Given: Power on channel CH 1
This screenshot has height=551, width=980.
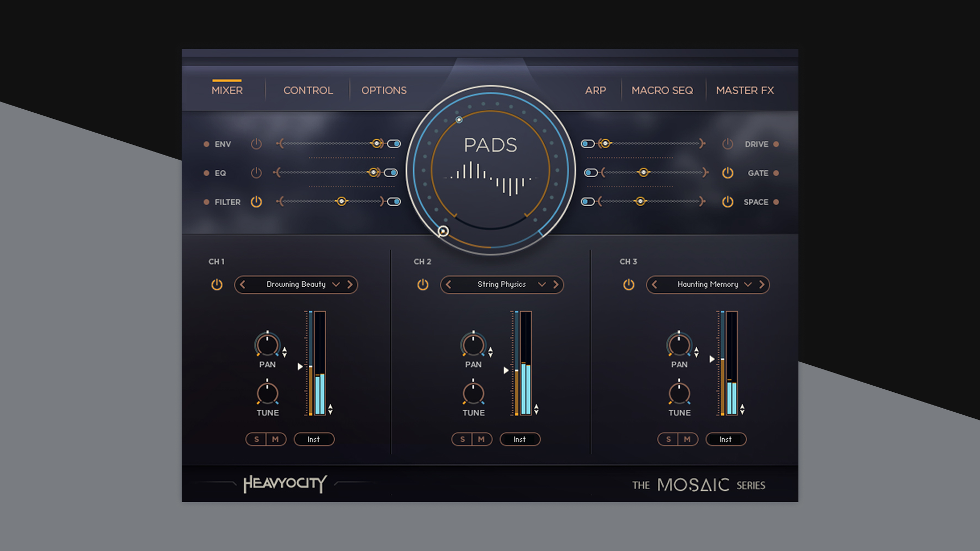Looking at the screenshot, I should [216, 285].
